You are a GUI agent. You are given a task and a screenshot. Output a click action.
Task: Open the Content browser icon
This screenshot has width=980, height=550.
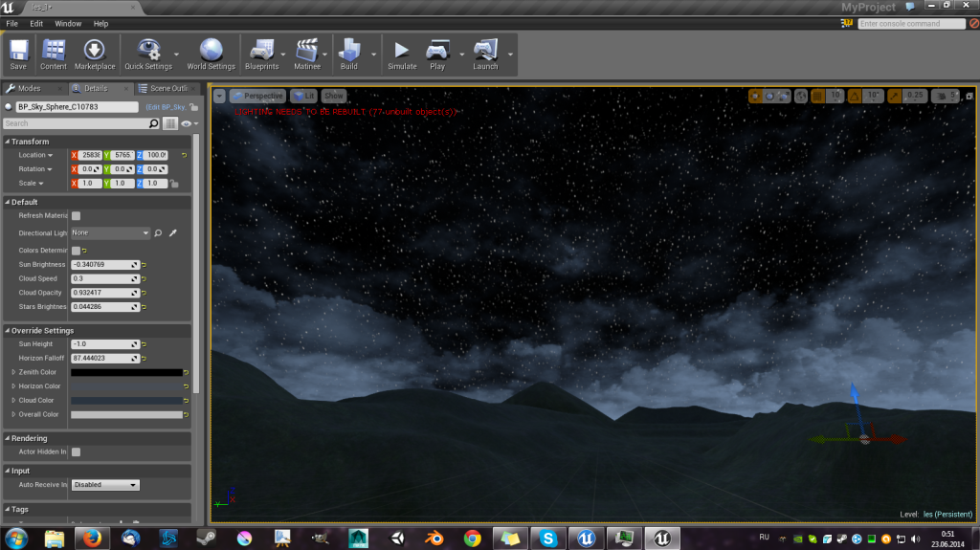(x=54, y=53)
